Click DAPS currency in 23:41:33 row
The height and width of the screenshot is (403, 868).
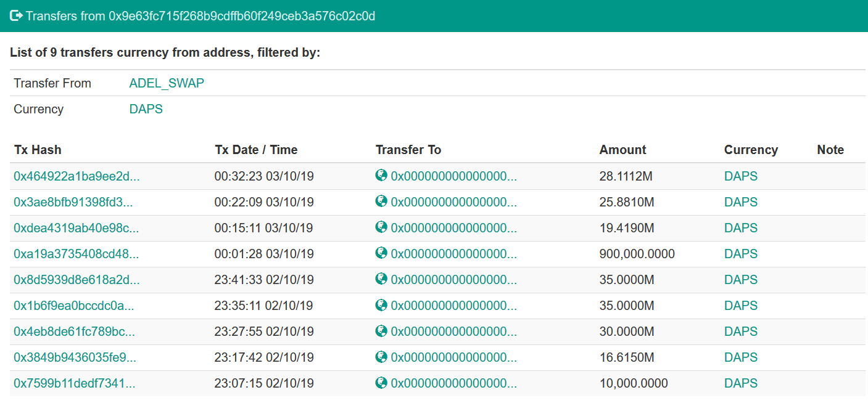(741, 280)
